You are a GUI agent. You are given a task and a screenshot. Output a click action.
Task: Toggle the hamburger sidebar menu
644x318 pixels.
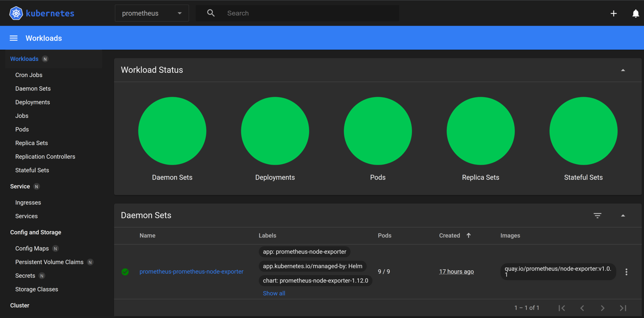tap(14, 38)
